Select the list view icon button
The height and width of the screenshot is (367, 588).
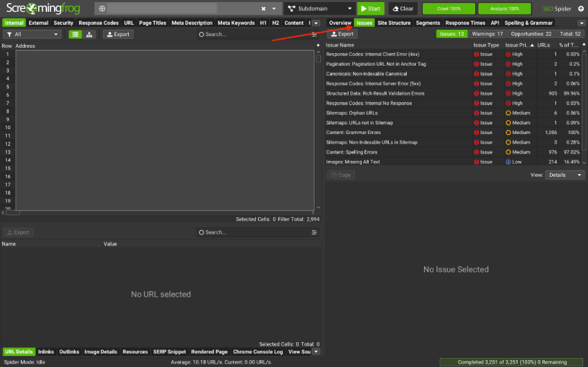click(x=75, y=34)
